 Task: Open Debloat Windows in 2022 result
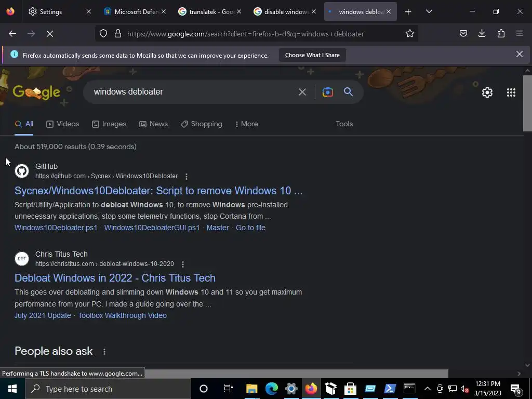click(x=115, y=278)
